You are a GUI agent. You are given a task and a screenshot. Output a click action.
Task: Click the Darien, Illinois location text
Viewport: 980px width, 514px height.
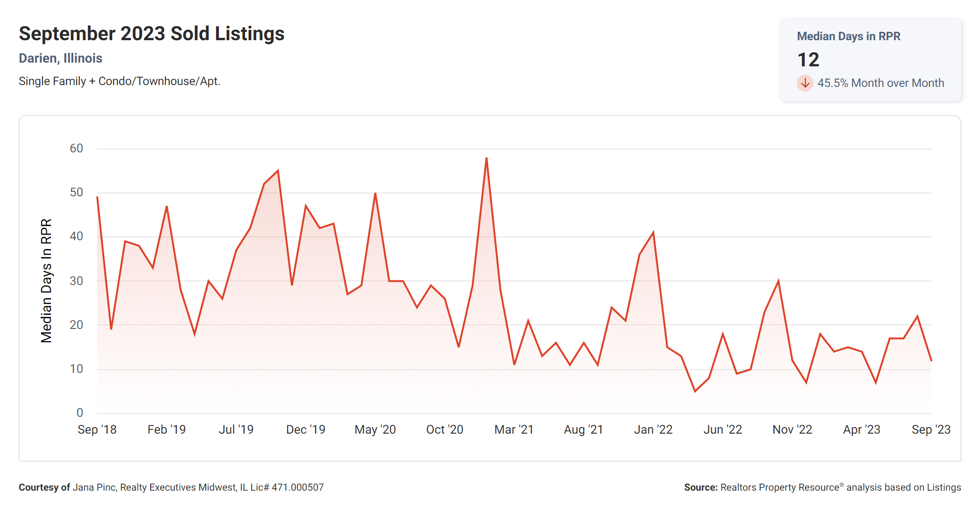pos(60,58)
